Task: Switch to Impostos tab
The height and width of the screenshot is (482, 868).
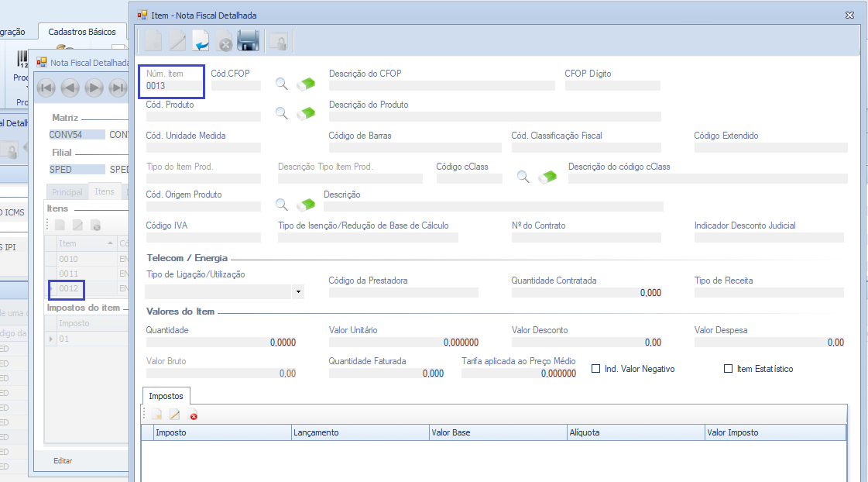Action: 166,395
